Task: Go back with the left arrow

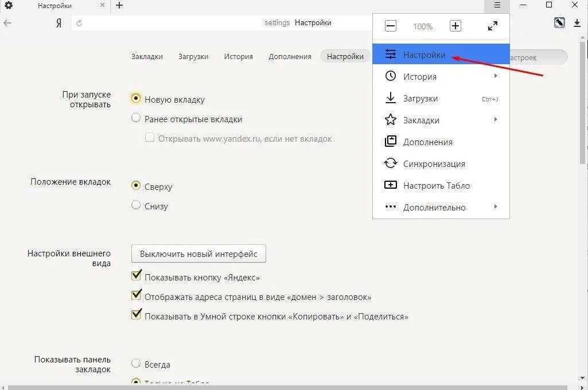Action: click(x=7, y=24)
